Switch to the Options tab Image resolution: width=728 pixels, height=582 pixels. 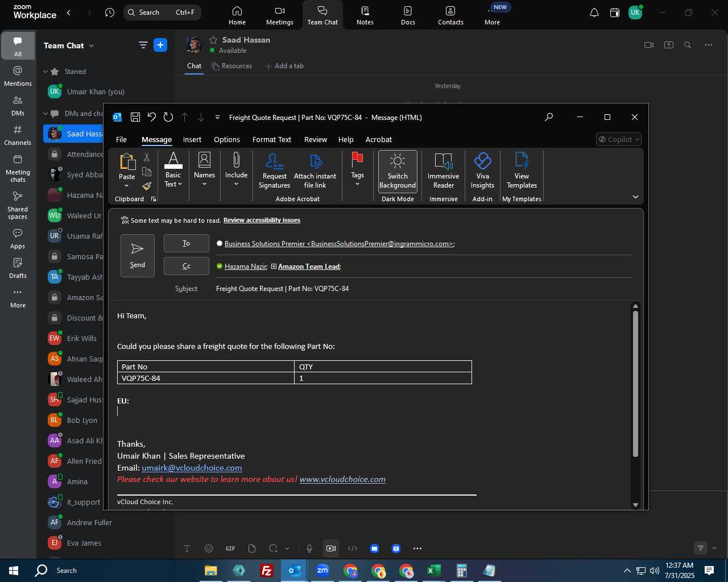(x=227, y=139)
